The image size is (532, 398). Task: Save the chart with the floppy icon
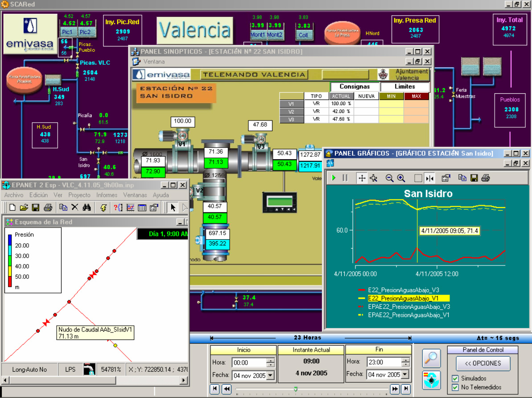pyautogui.click(x=474, y=178)
